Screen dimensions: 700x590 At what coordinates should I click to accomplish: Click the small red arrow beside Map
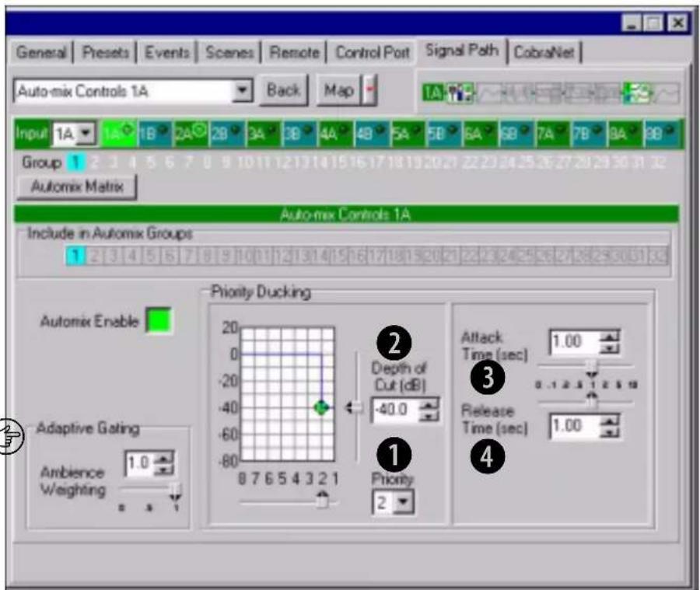[369, 91]
